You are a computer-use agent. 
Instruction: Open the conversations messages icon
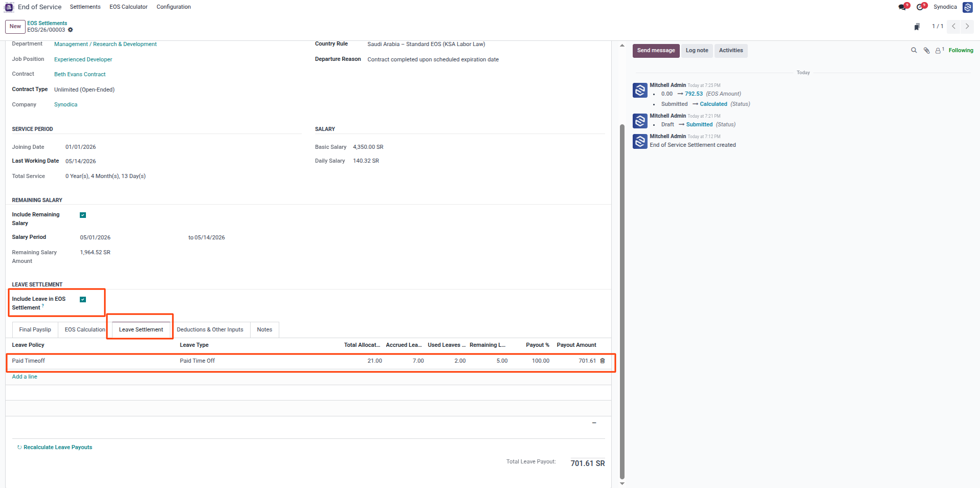903,7
